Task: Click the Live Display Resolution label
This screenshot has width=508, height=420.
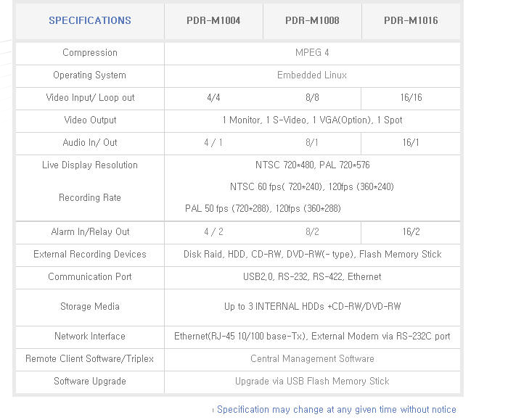Action: point(90,165)
